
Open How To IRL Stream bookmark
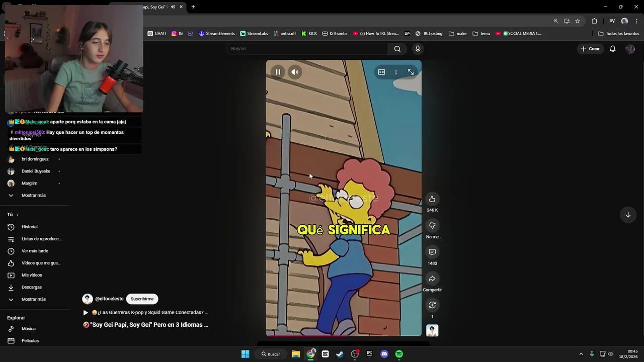pos(376,34)
